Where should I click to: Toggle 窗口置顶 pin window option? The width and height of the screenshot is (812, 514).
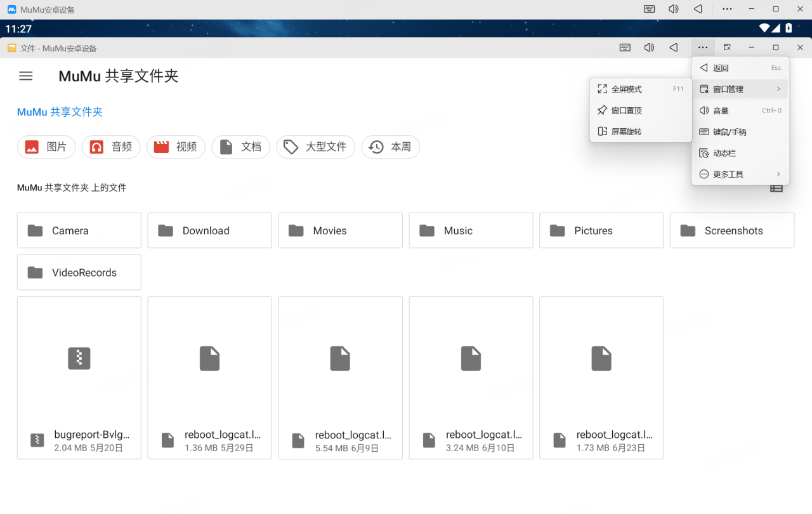626,110
